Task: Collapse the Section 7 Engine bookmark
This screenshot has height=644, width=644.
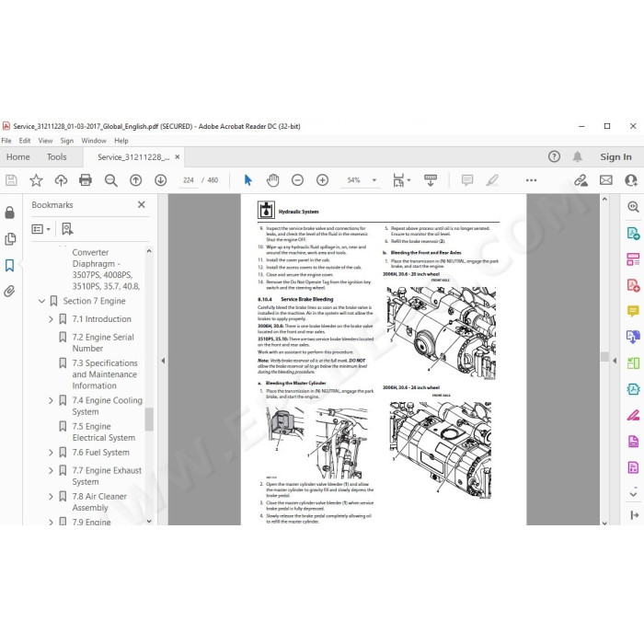Action: click(x=41, y=301)
